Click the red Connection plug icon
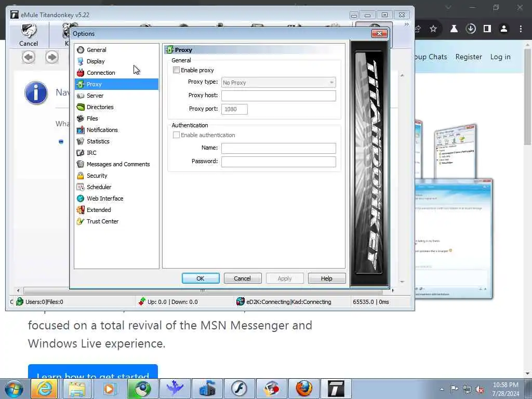 click(81, 73)
